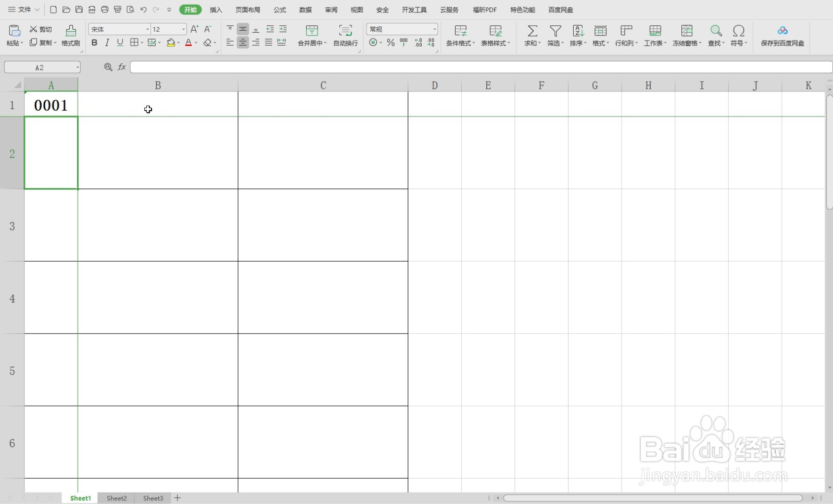Click the percent style icon

tap(390, 43)
